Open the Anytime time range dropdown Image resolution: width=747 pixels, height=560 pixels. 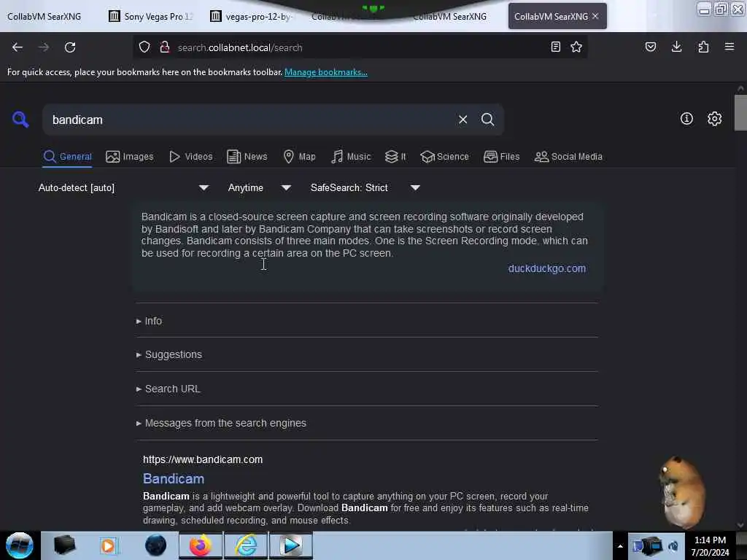[259, 187]
